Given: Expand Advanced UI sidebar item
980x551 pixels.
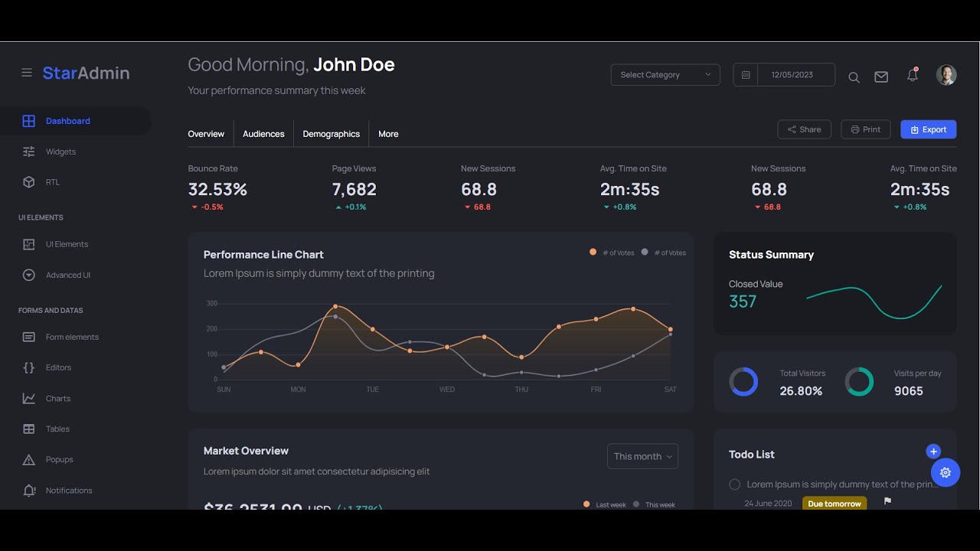Looking at the screenshot, I should click(x=75, y=275).
